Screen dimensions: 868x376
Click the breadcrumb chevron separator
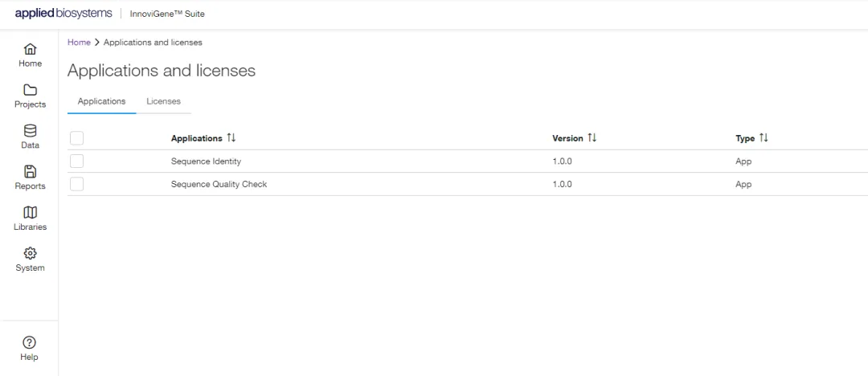coord(97,42)
